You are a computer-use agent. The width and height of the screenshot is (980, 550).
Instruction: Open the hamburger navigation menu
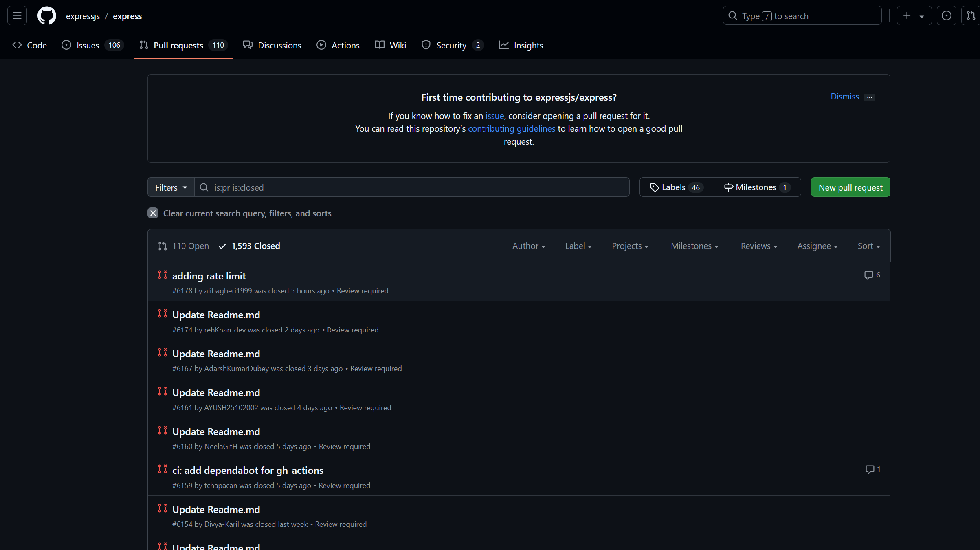coord(17,16)
